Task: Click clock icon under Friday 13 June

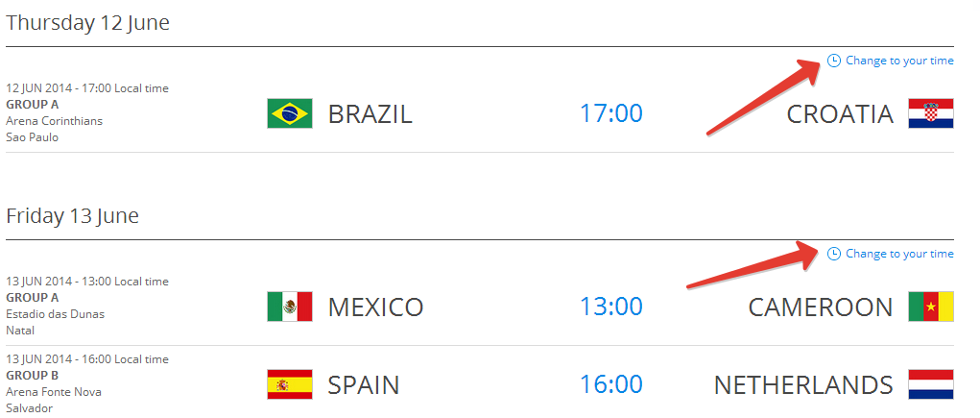Action: tap(834, 254)
